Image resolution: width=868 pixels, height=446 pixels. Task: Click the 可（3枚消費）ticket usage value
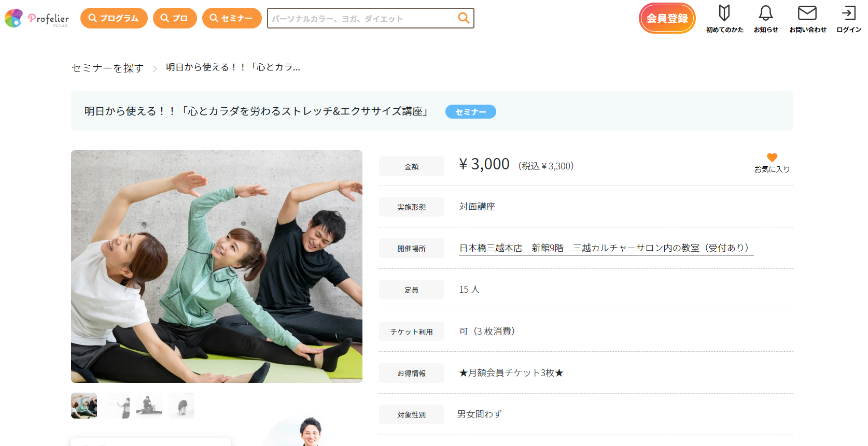tap(487, 332)
